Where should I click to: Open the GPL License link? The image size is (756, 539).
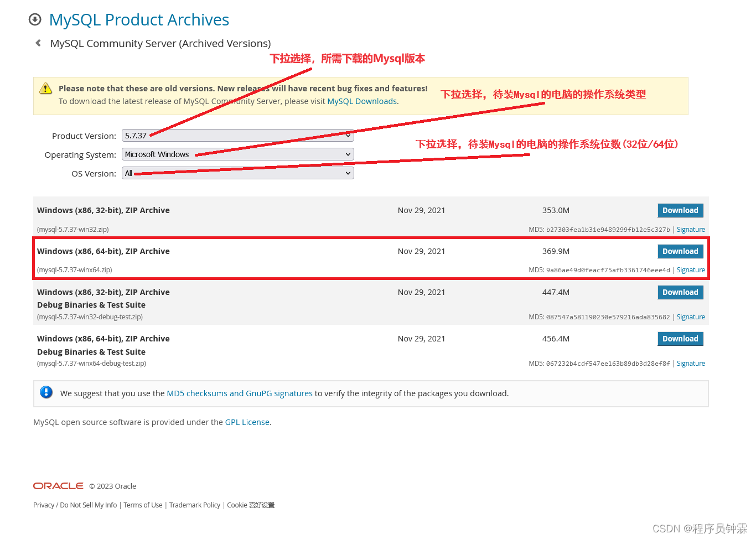247,422
